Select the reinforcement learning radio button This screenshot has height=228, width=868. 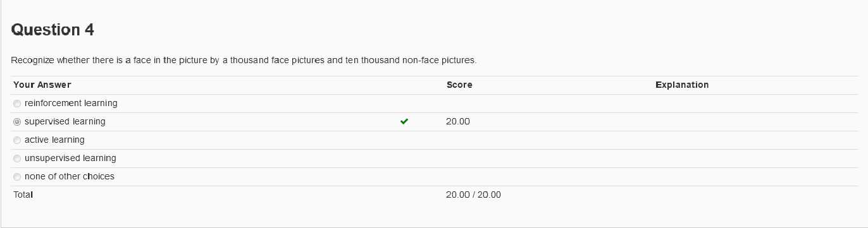[x=17, y=104]
